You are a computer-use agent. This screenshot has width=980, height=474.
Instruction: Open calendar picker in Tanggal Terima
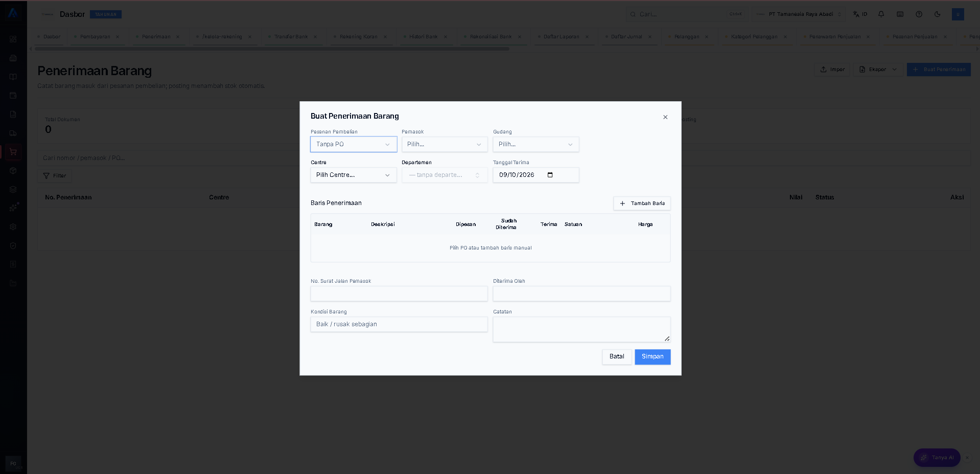pos(550,175)
